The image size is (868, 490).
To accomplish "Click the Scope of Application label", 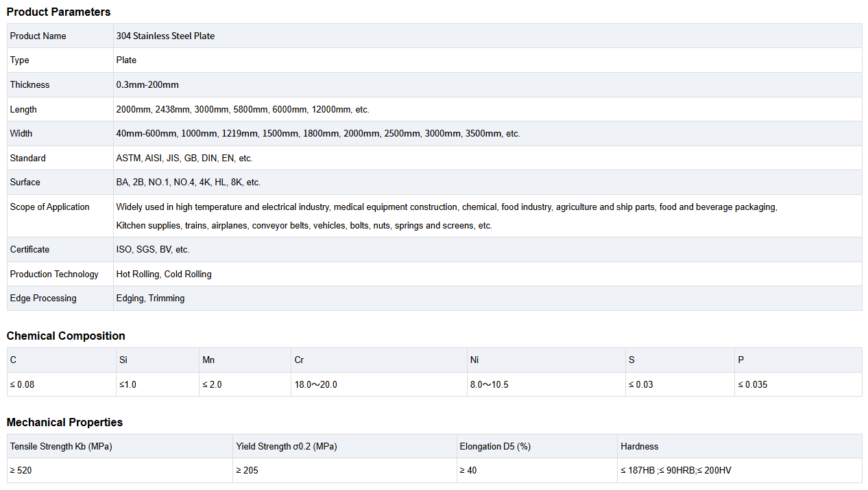I will [49, 207].
